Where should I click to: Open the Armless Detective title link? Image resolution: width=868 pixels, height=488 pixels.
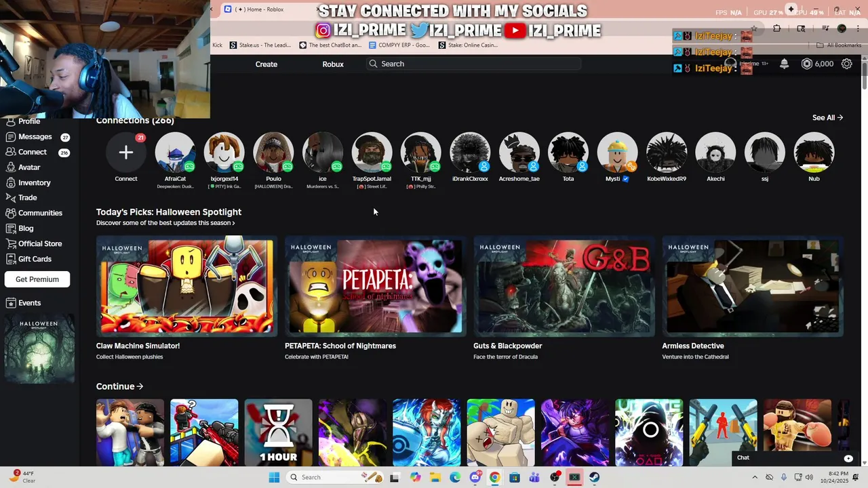(693, 346)
